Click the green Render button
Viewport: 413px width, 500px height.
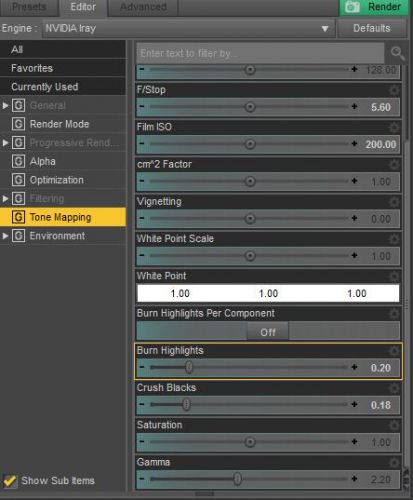pyautogui.click(x=374, y=7)
